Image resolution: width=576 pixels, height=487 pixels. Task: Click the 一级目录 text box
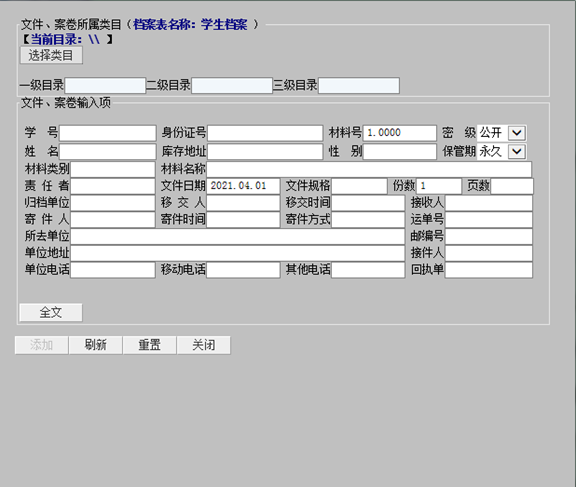(x=105, y=86)
